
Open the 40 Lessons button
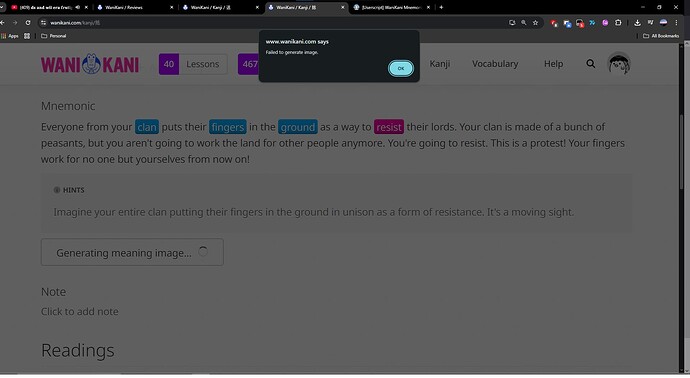tap(193, 64)
